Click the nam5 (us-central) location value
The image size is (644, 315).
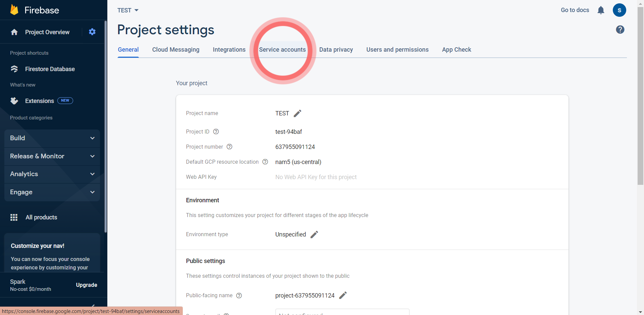[x=298, y=162]
